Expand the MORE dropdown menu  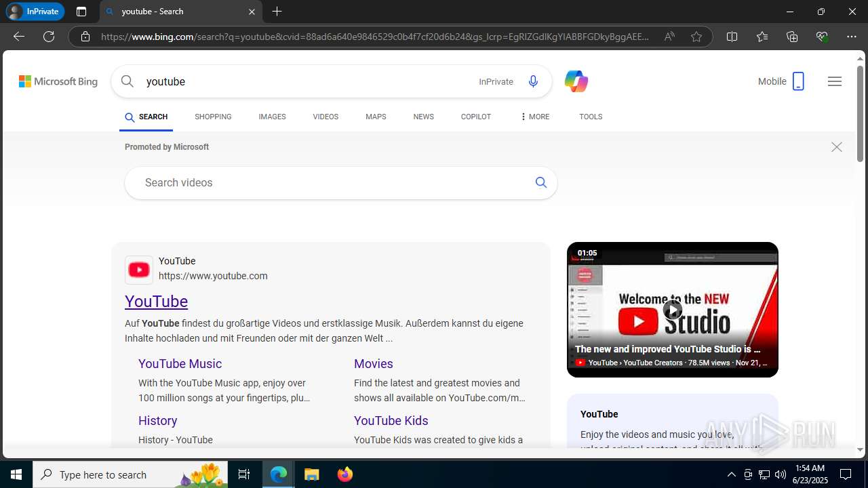(535, 117)
